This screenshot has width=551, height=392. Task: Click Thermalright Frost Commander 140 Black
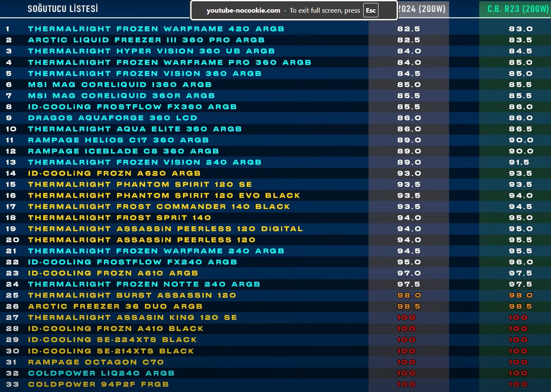click(x=159, y=207)
